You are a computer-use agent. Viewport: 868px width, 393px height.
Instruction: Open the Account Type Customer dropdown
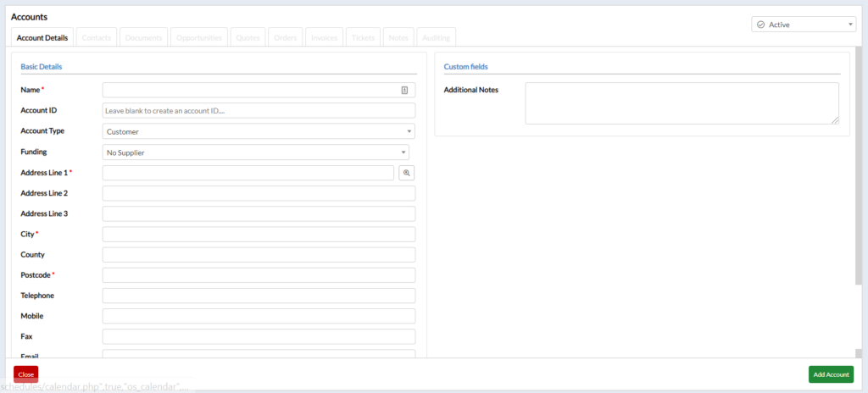[x=259, y=132]
